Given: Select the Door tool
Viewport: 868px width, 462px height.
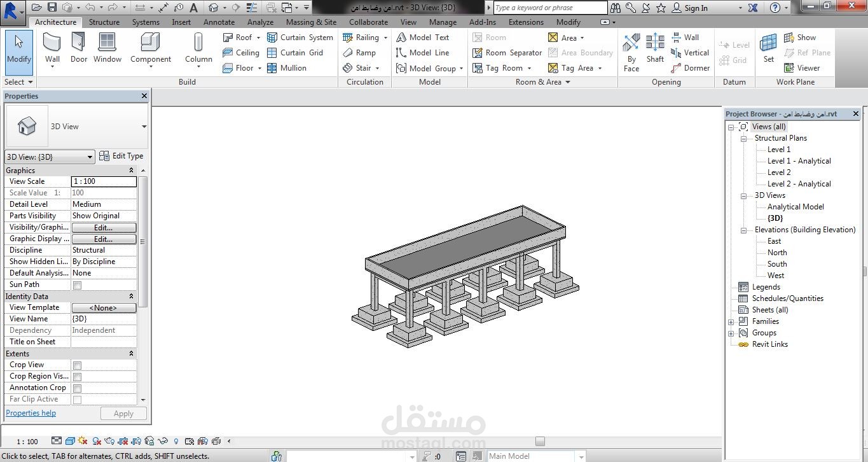Looking at the screenshot, I should 79,49.
